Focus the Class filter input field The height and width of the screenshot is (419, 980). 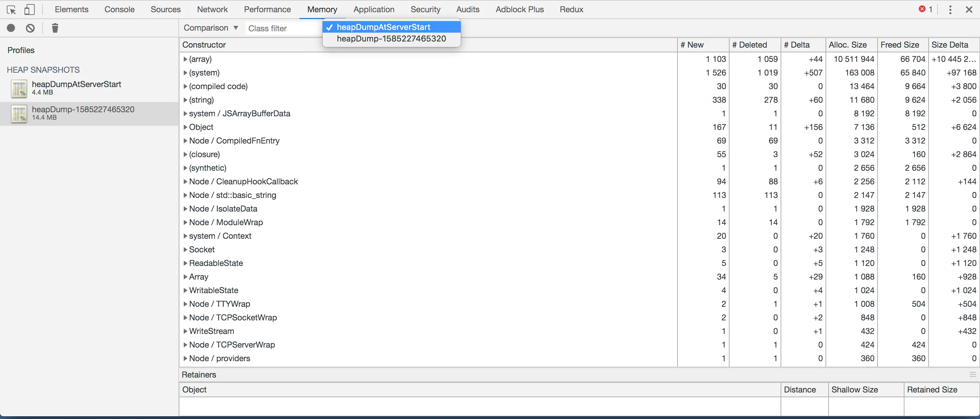pyautogui.click(x=283, y=28)
